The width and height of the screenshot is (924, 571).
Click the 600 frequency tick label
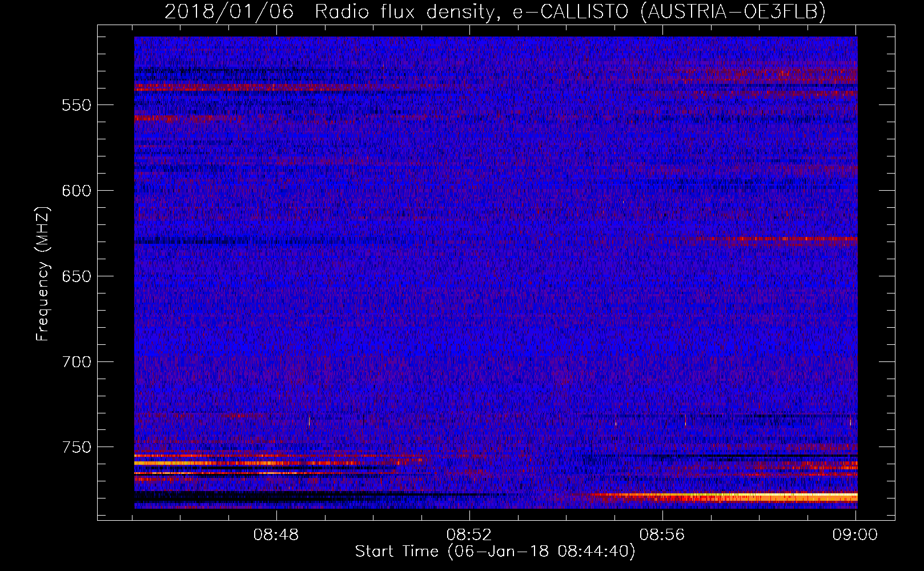77,191
